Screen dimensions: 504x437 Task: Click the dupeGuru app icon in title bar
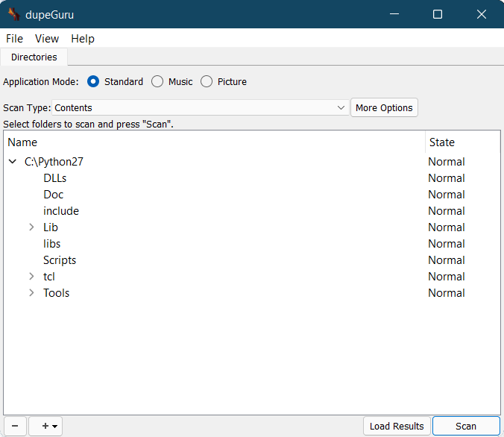point(14,14)
